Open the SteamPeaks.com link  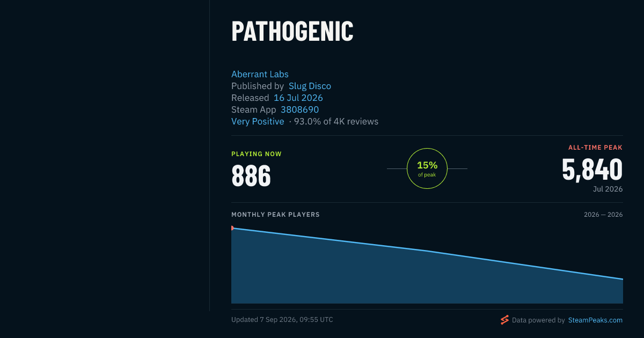point(595,320)
